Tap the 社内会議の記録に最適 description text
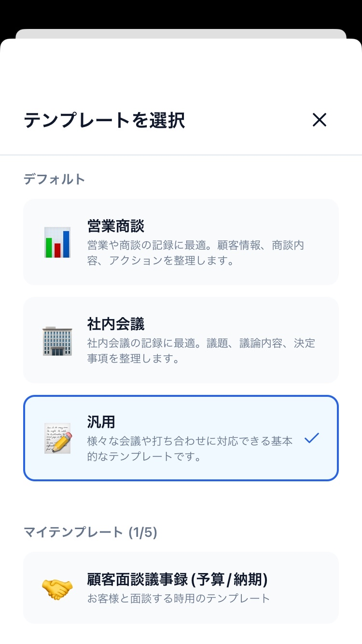 pos(201,351)
